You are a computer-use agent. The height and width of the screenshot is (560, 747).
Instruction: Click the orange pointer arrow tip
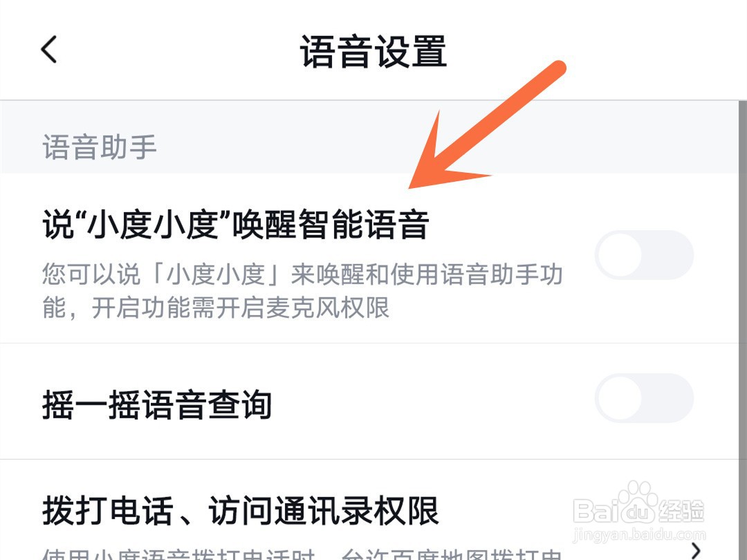point(412,187)
